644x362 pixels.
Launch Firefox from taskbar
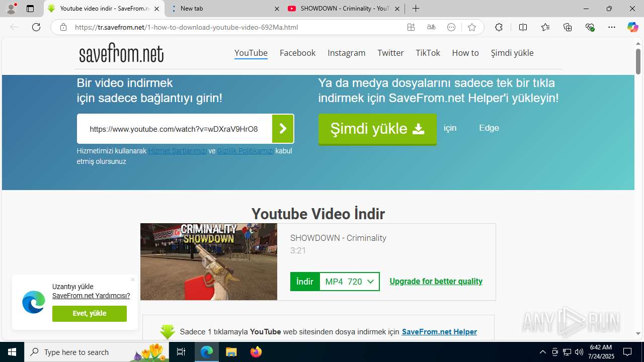pos(256,352)
